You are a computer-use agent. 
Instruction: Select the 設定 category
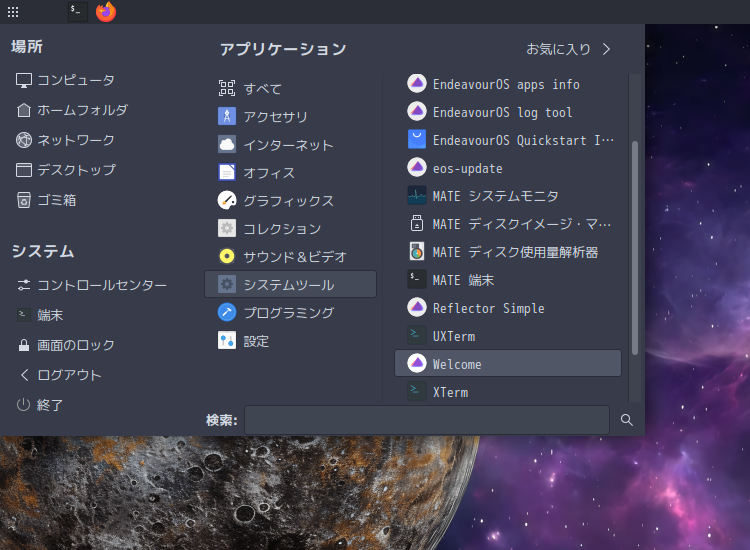tap(290, 341)
